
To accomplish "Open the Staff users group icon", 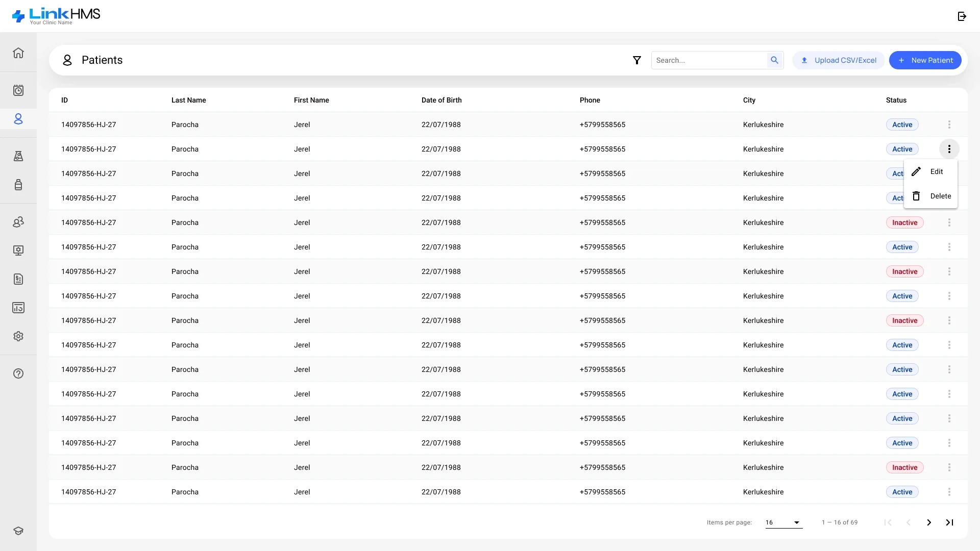I will 18,222.
